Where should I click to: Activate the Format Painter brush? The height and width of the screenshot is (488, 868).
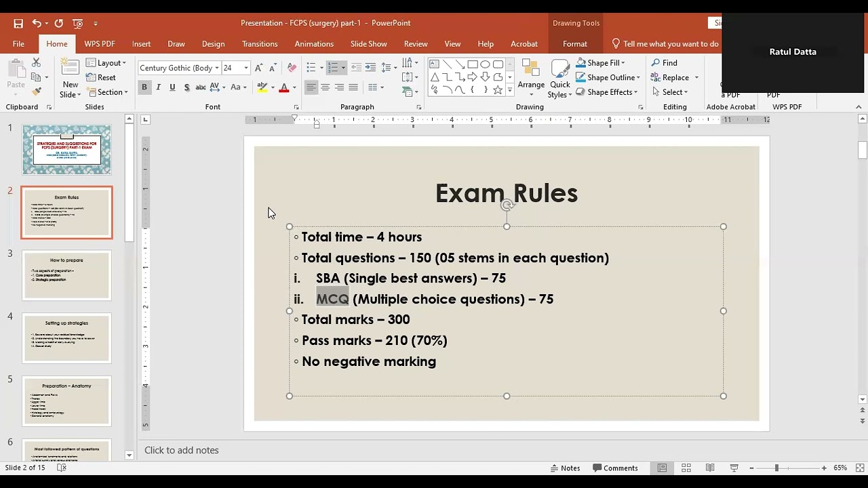37,91
